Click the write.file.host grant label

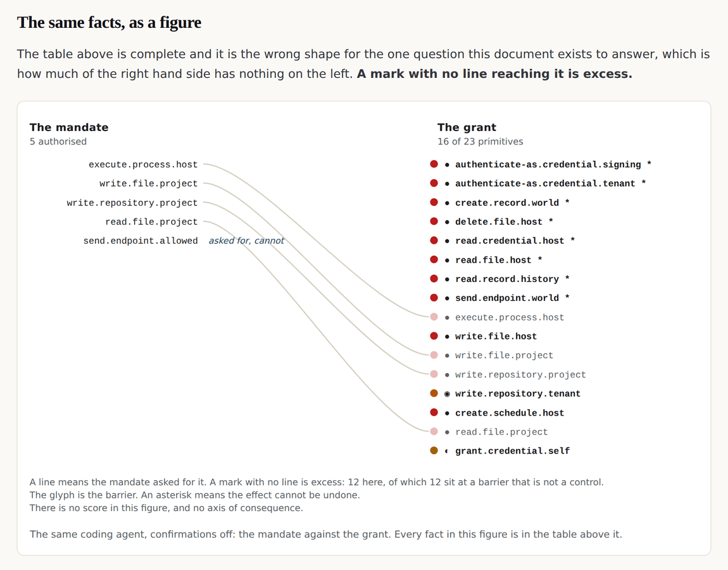[x=496, y=336]
